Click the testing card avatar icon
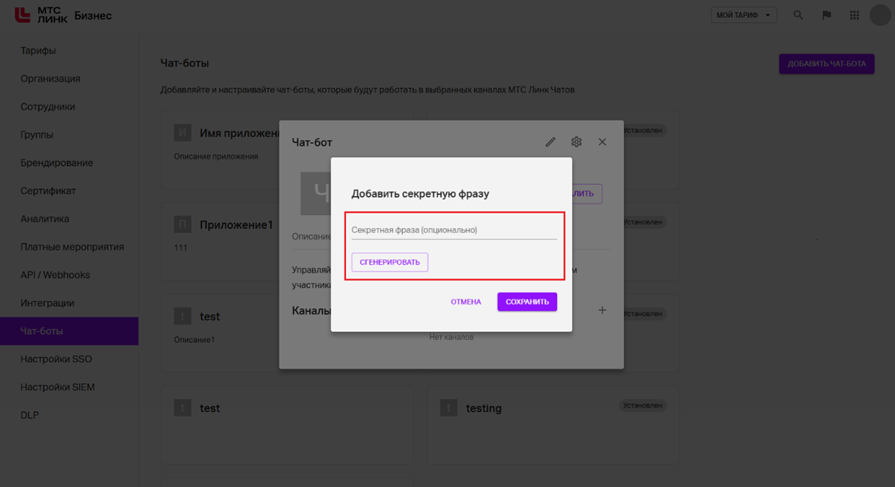 449,408
